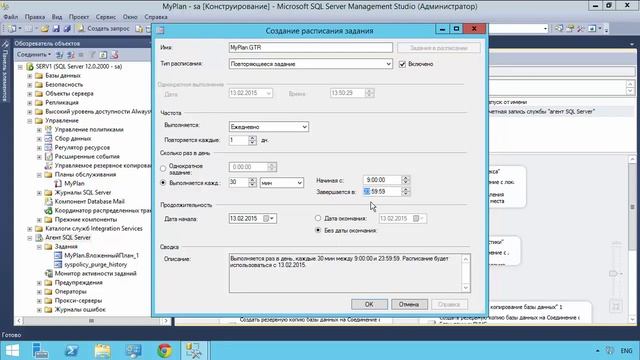Open the мин time unit dropdown
This screenshot has height=360, width=640.
click(x=282, y=183)
